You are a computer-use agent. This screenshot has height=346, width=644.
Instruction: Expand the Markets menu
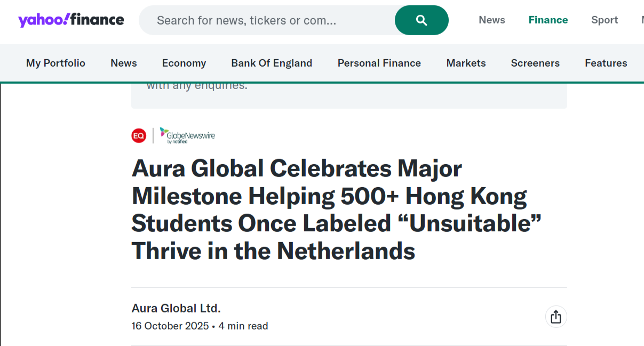click(x=466, y=63)
